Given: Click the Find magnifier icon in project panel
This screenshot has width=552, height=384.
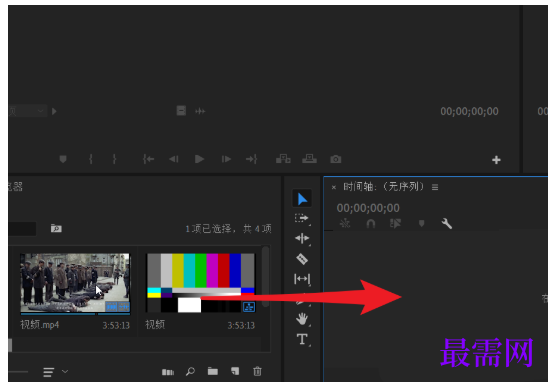Looking at the screenshot, I should pos(190,371).
